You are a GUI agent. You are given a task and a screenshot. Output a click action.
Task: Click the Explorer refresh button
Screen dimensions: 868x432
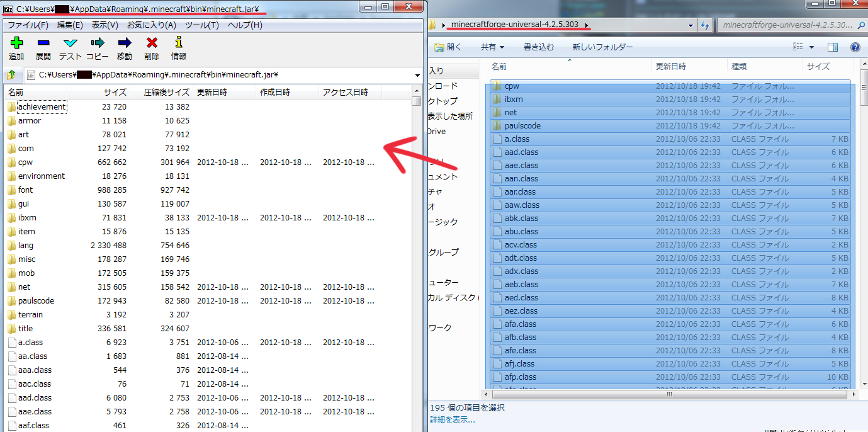coord(705,25)
